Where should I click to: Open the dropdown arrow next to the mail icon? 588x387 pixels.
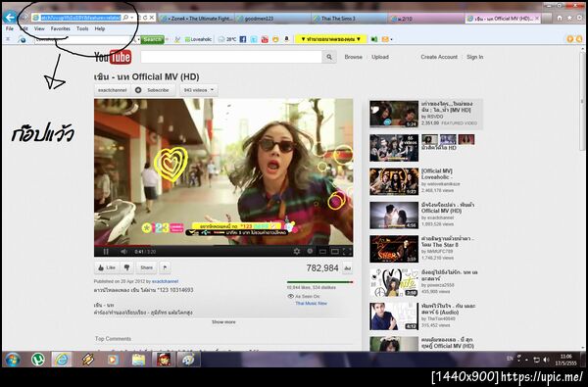pos(391,39)
